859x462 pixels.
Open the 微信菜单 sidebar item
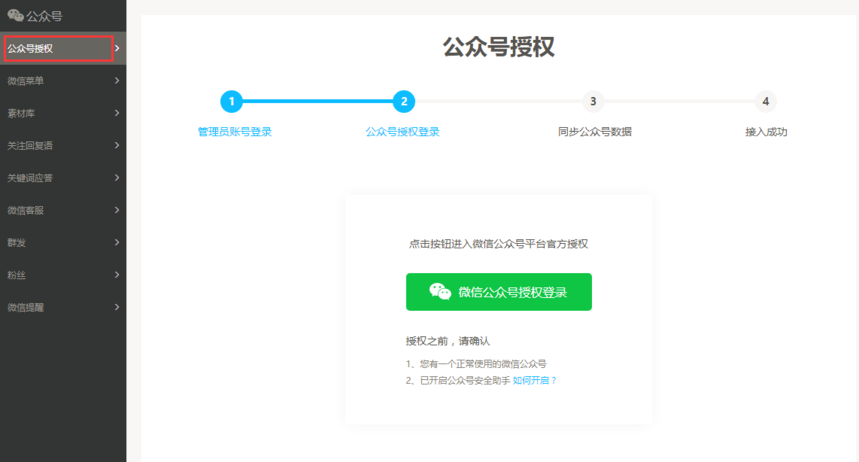click(x=63, y=81)
